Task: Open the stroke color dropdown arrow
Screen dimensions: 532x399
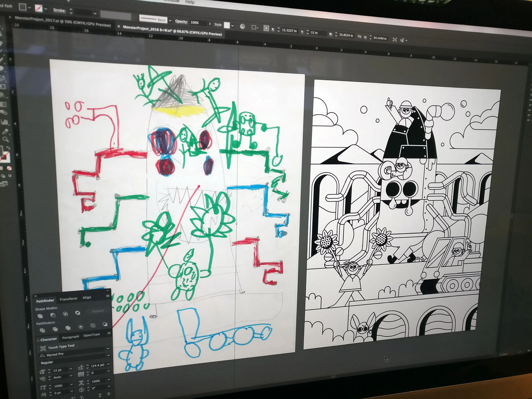Action: tap(45, 9)
